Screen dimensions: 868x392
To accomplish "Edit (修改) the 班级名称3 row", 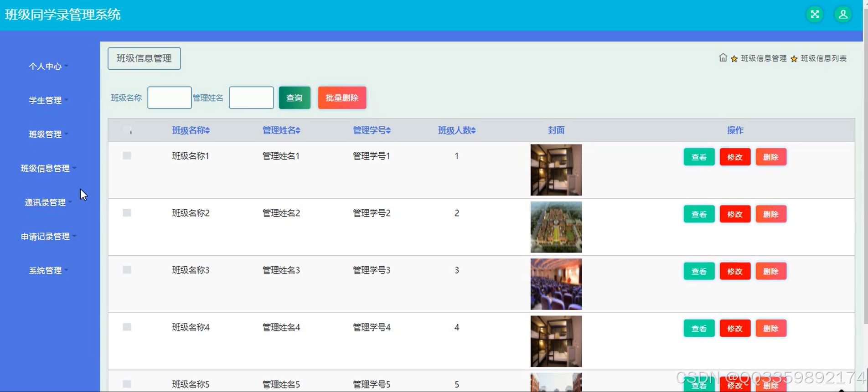I will pyautogui.click(x=735, y=271).
